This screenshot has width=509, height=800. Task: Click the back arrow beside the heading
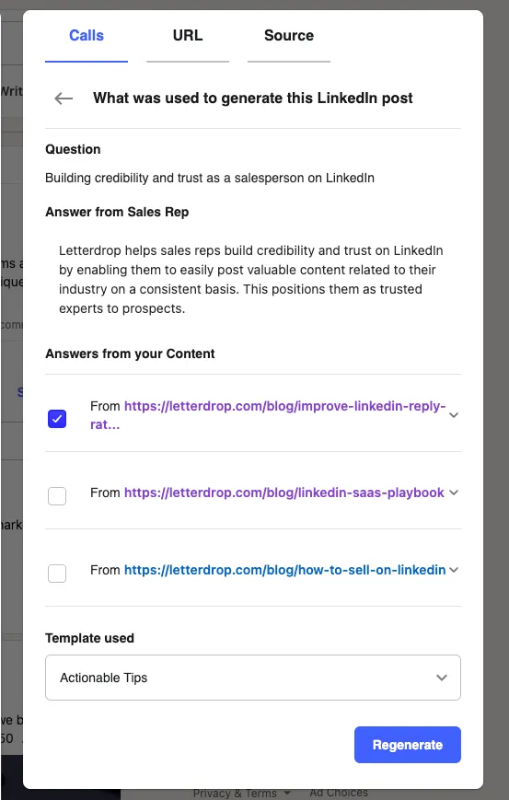coord(64,98)
